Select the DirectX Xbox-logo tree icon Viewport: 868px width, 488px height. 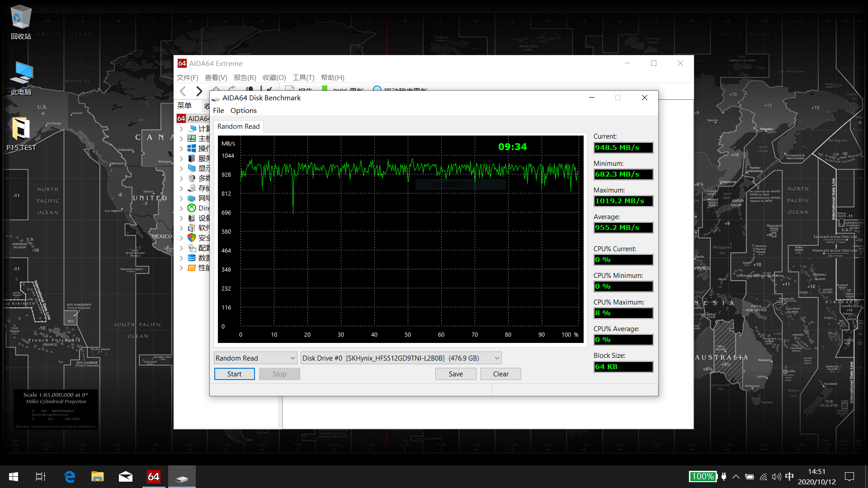click(192, 208)
